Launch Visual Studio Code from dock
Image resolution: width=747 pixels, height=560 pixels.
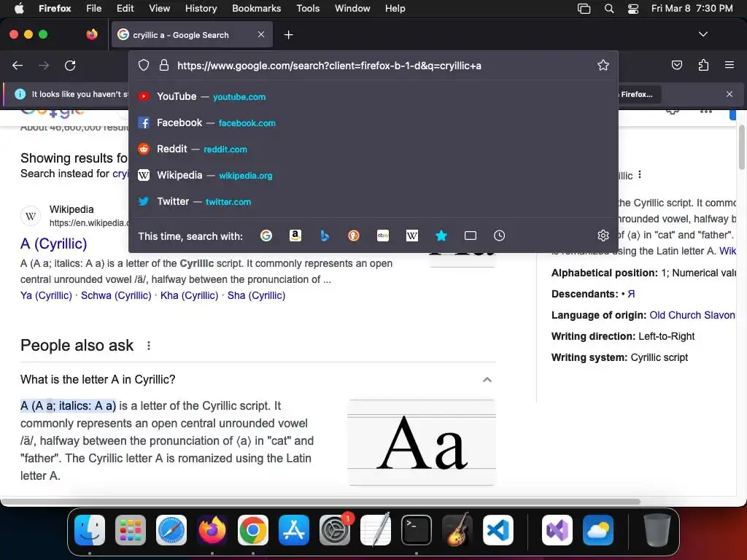[498, 530]
